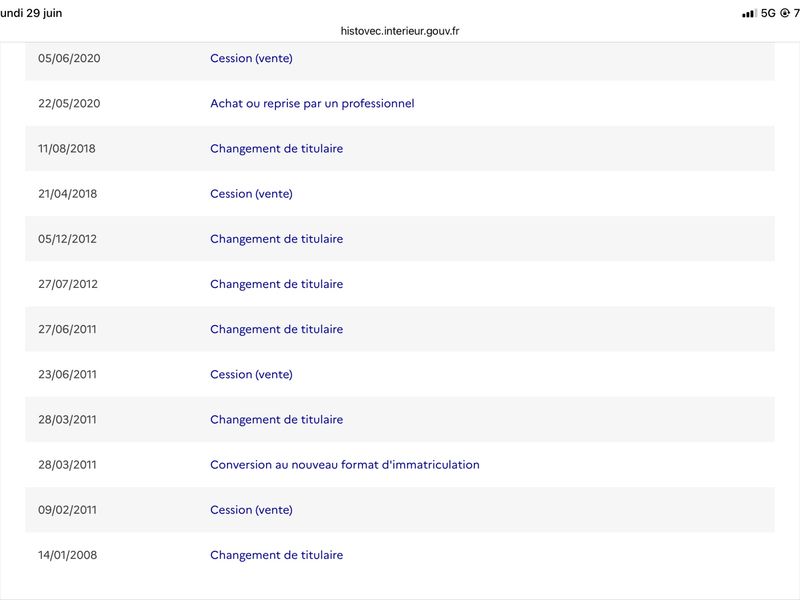Click the 22/05/2020 date cell

click(x=69, y=104)
